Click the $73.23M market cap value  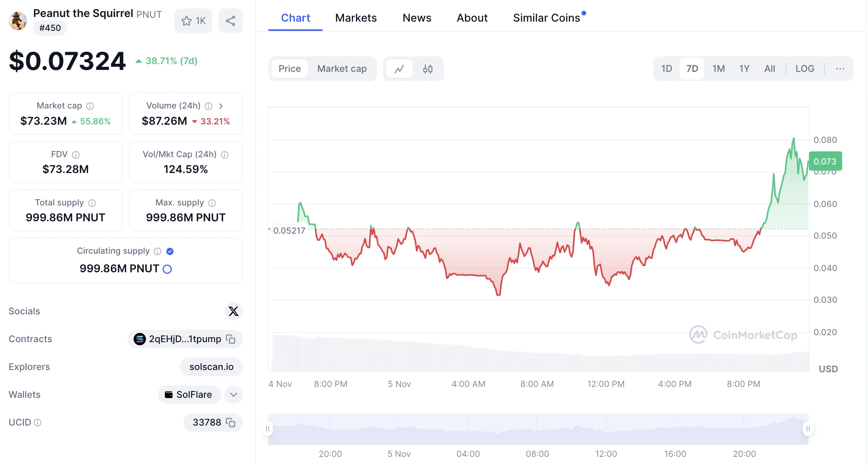coord(43,121)
